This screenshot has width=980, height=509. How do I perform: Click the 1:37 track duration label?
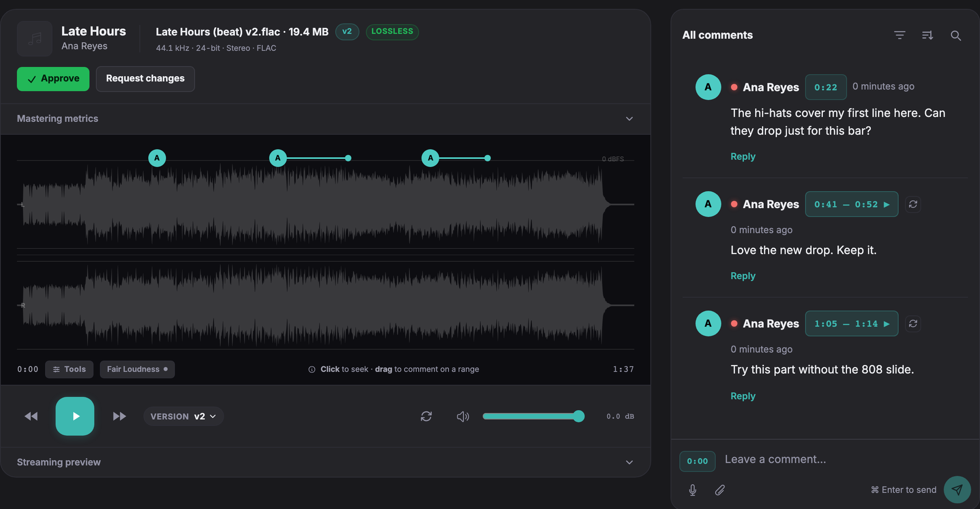coord(623,369)
